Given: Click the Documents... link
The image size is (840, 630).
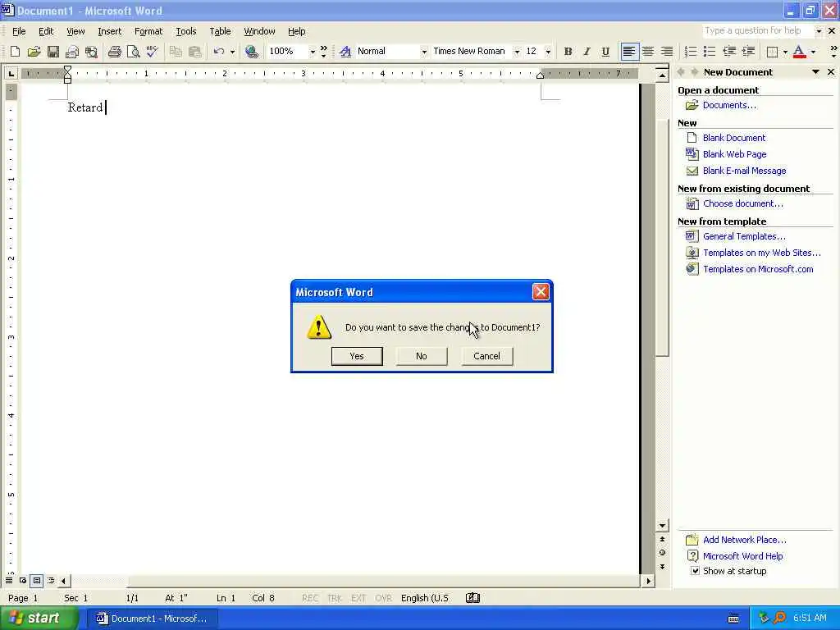Looking at the screenshot, I should point(729,105).
